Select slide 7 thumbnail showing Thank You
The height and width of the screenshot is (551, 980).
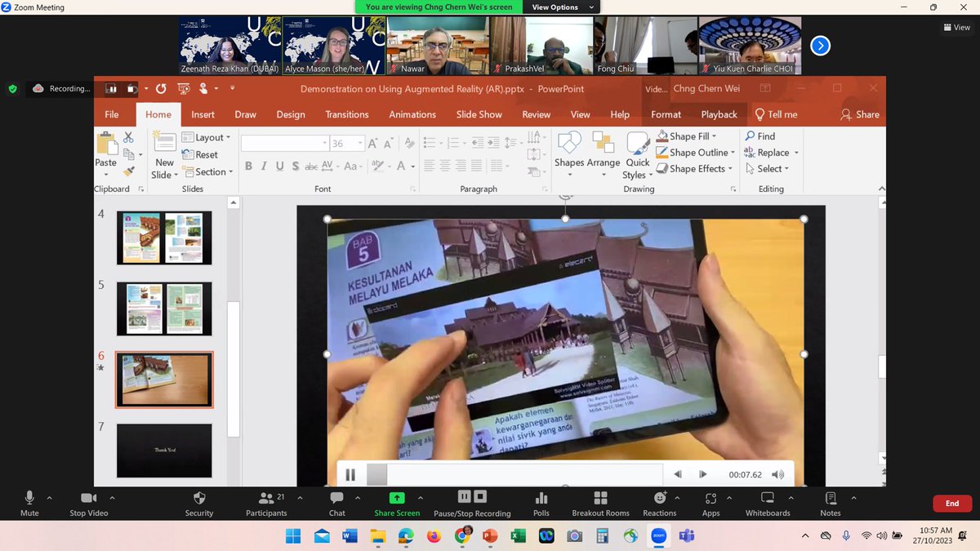[x=163, y=451]
